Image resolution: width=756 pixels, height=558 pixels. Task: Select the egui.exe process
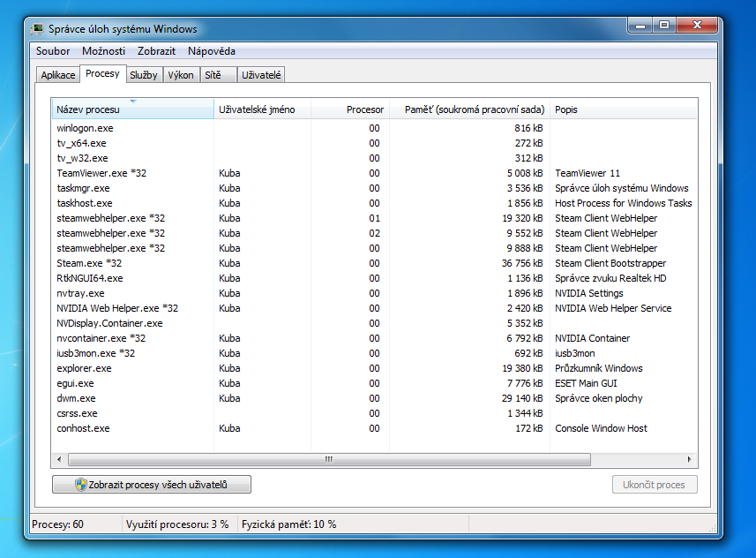coord(374,383)
